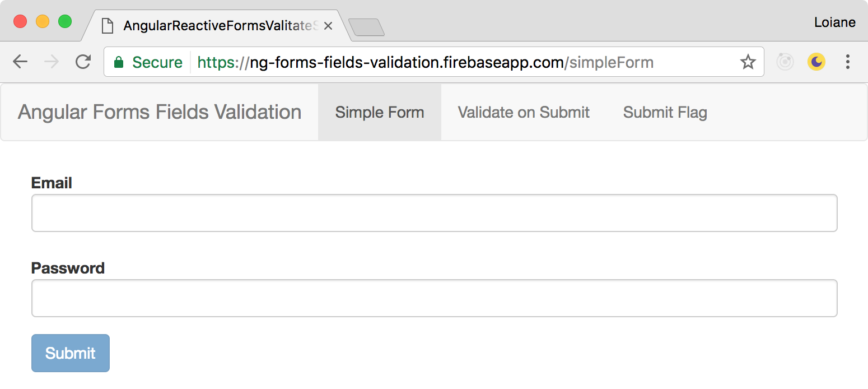
Task: Click the page icon on the browser tab
Action: (x=107, y=25)
